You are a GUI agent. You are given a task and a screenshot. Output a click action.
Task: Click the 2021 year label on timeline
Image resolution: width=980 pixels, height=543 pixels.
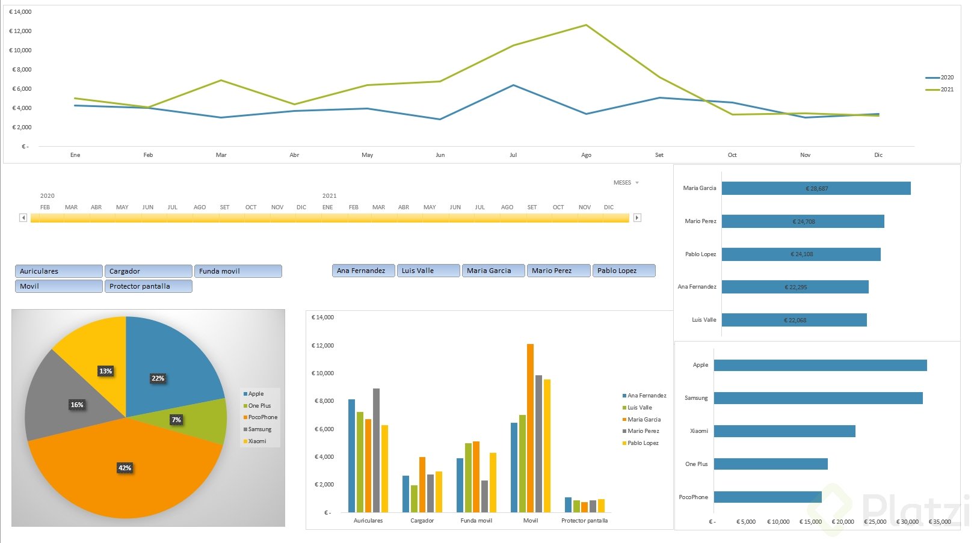[x=330, y=196]
